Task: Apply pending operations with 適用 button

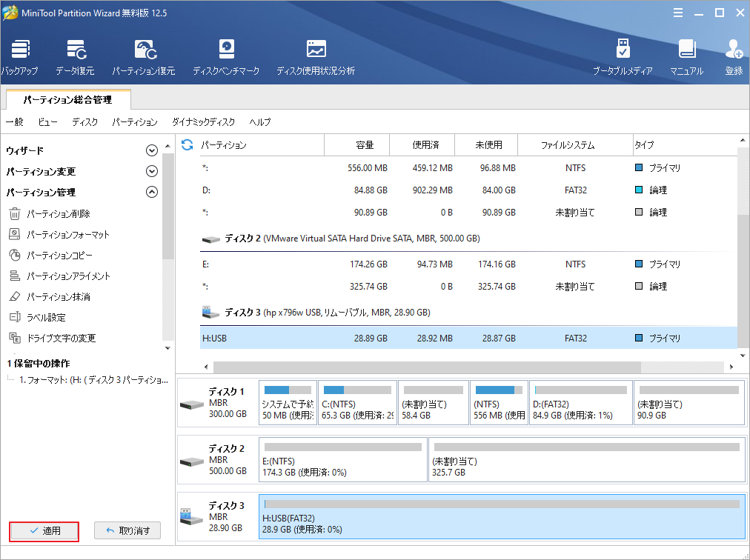Action: pos(43,531)
